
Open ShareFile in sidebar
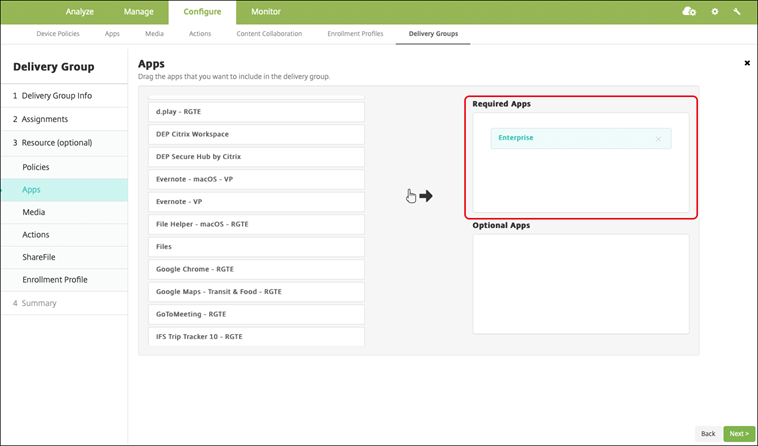[39, 257]
